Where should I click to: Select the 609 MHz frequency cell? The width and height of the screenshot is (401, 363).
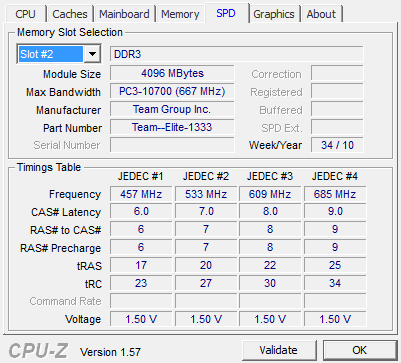click(270, 194)
